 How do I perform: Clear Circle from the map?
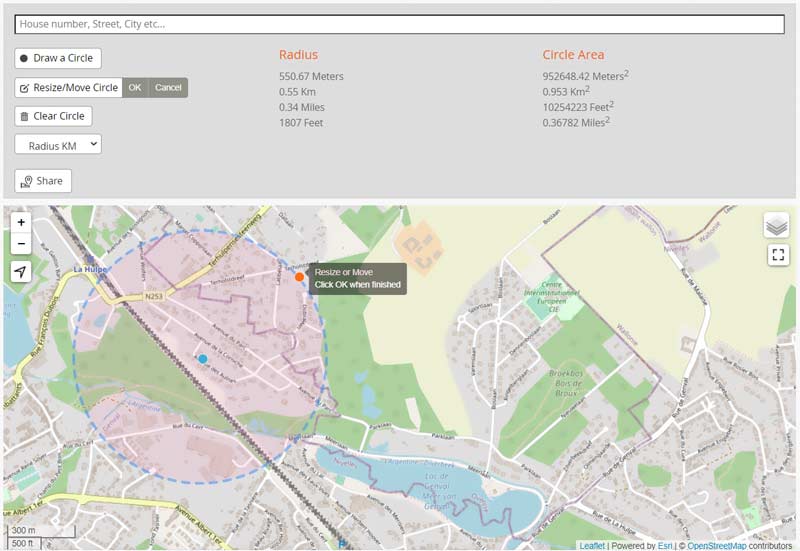(x=53, y=116)
